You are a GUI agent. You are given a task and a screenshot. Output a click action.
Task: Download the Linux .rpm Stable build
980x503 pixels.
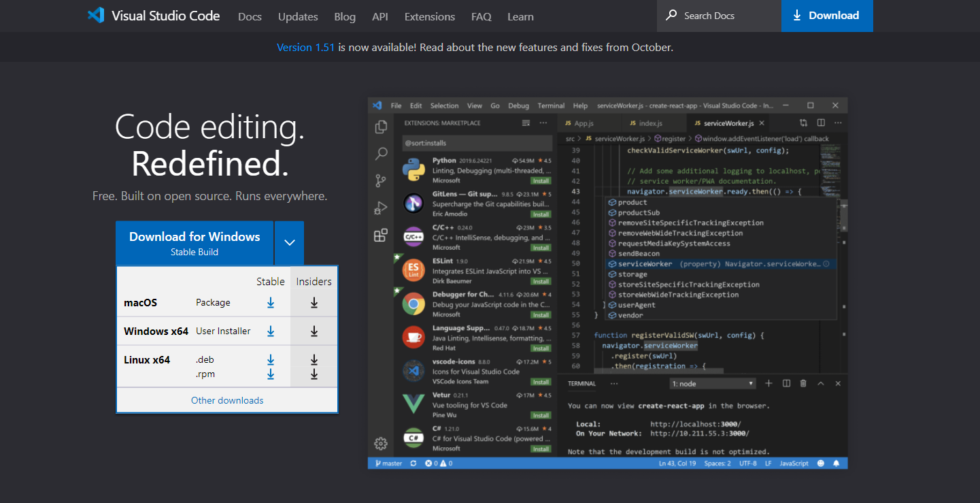coord(271,374)
